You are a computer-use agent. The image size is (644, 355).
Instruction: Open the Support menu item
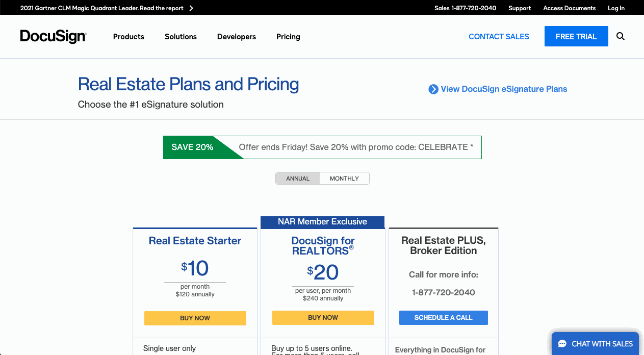[520, 8]
